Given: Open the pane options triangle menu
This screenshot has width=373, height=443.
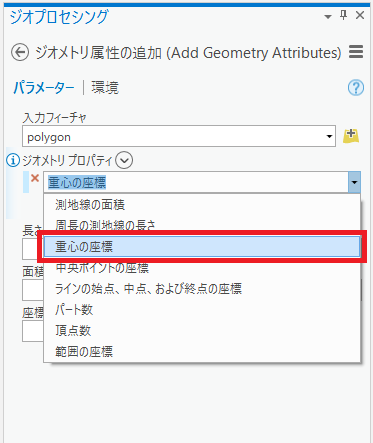Looking at the screenshot, I should [328, 16].
